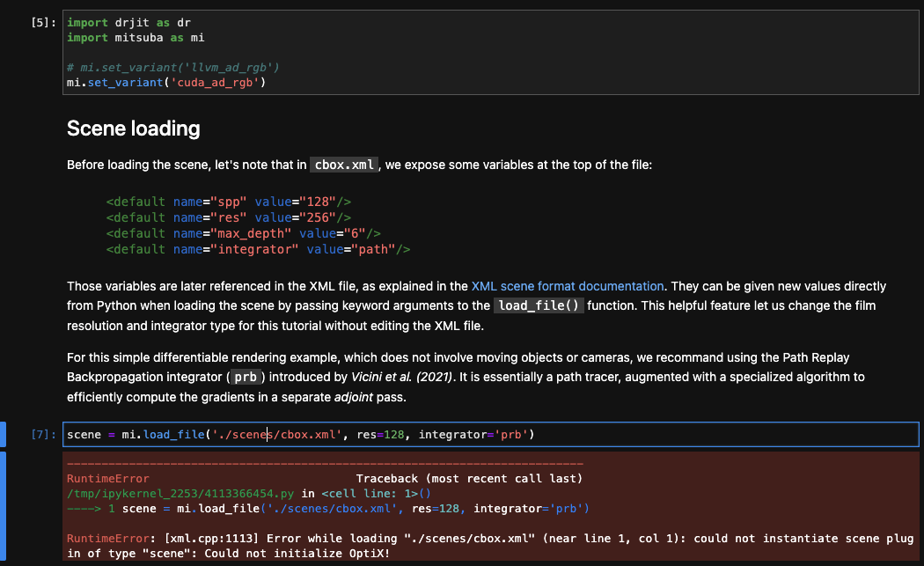924x566 pixels.
Task: Open the XML scene format documentation link
Action: 568,286
